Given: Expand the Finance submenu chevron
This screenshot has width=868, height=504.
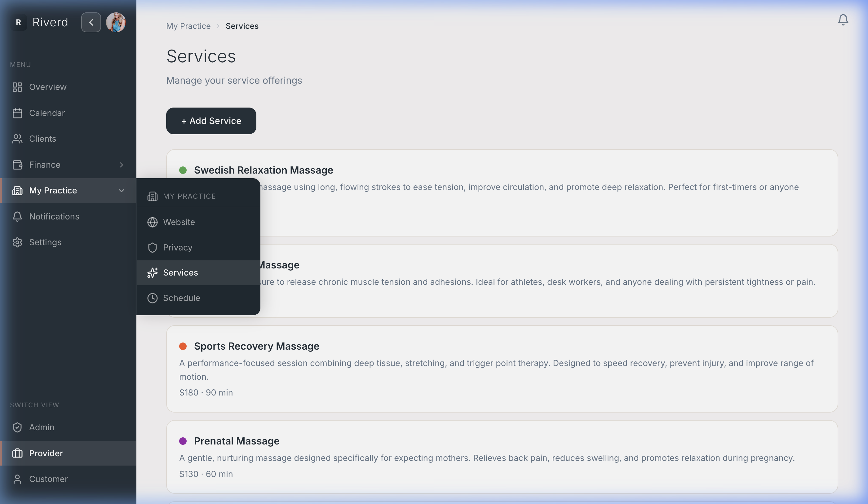Looking at the screenshot, I should point(121,165).
